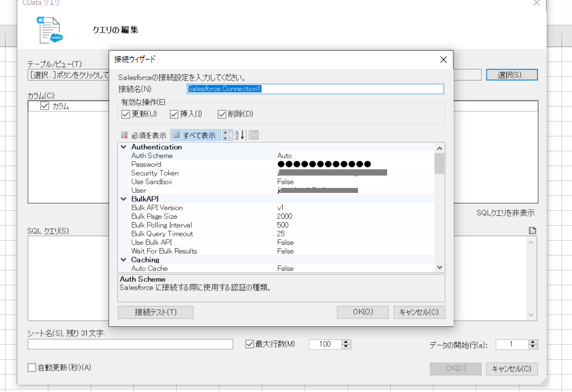Toggle the 更新(U) update checkbox
This screenshot has width=572, height=392.
[x=126, y=114]
